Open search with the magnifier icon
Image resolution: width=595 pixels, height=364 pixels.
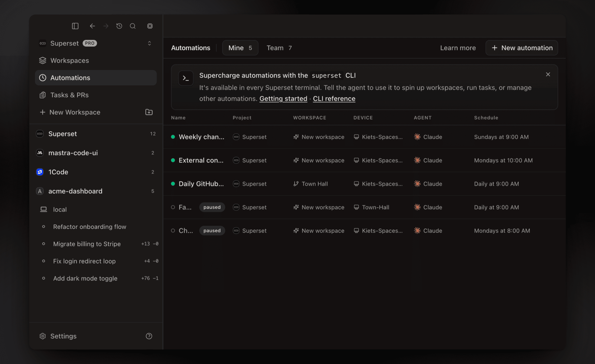coord(133,26)
